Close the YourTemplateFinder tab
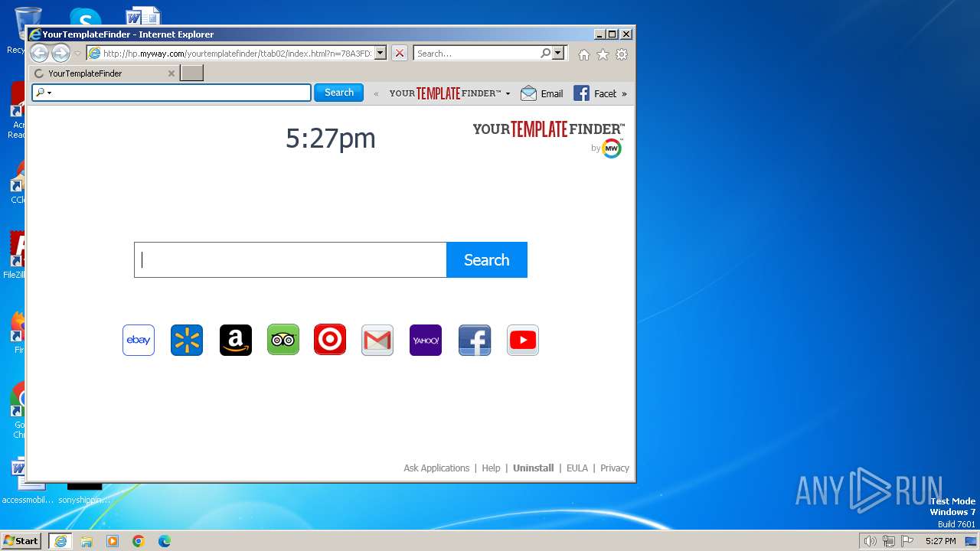This screenshot has height=551, width=980. (171, 73)
